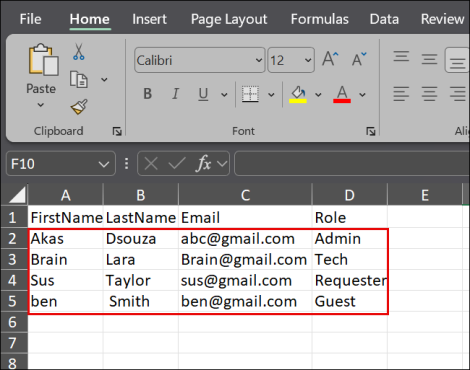Select column E header
Viewport: 470px width, 370px height.
pos(425,195)
